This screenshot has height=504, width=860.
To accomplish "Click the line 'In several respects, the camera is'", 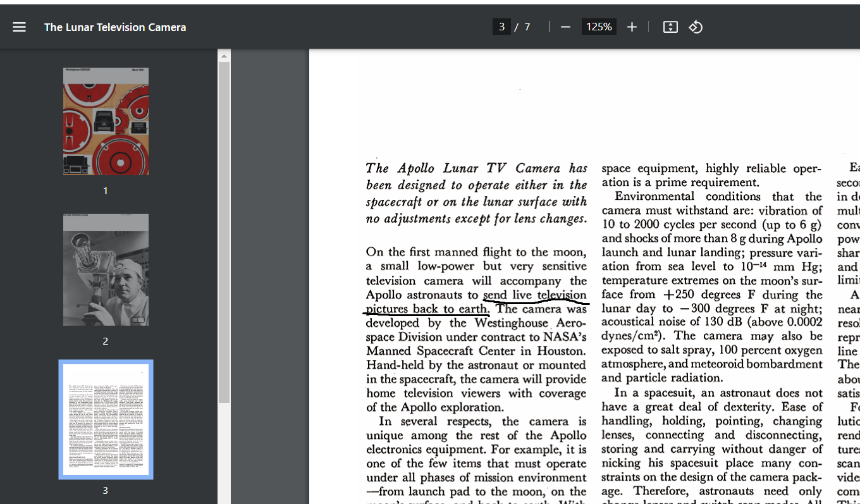I will coord(483,421).
